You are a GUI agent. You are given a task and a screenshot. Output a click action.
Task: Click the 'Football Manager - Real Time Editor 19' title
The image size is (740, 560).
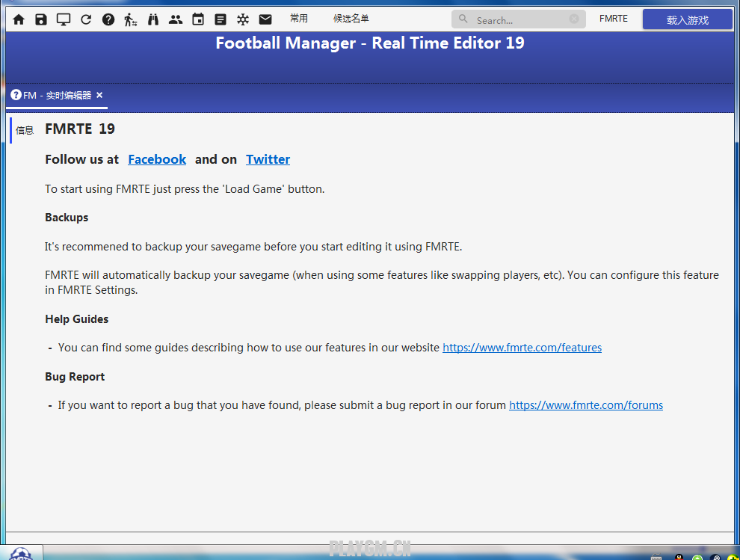(370, 43)
